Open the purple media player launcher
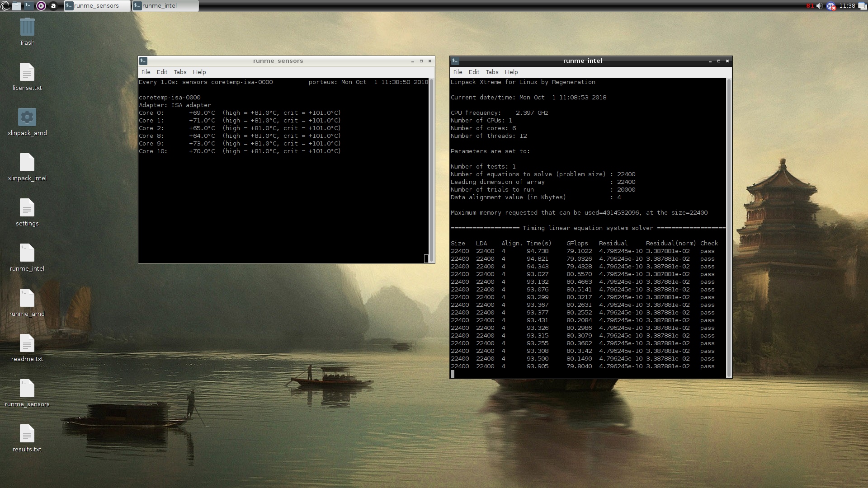The image size is (868, 488). tap(41, 6)
